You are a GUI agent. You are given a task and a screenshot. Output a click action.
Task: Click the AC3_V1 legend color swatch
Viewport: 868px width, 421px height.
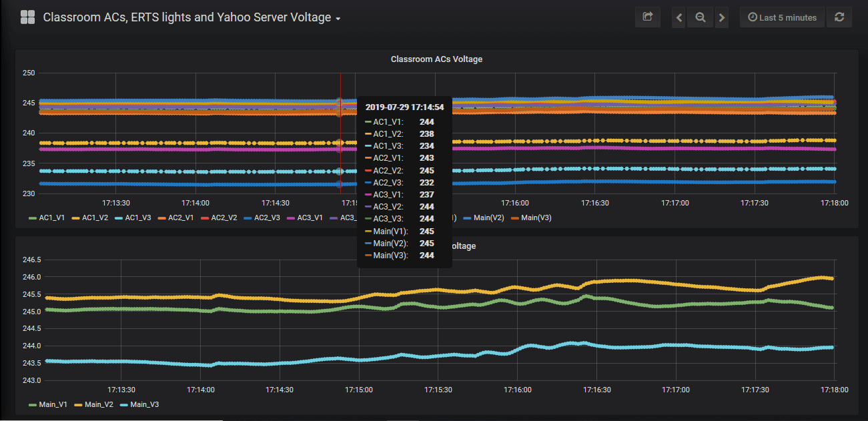[292, 218]
